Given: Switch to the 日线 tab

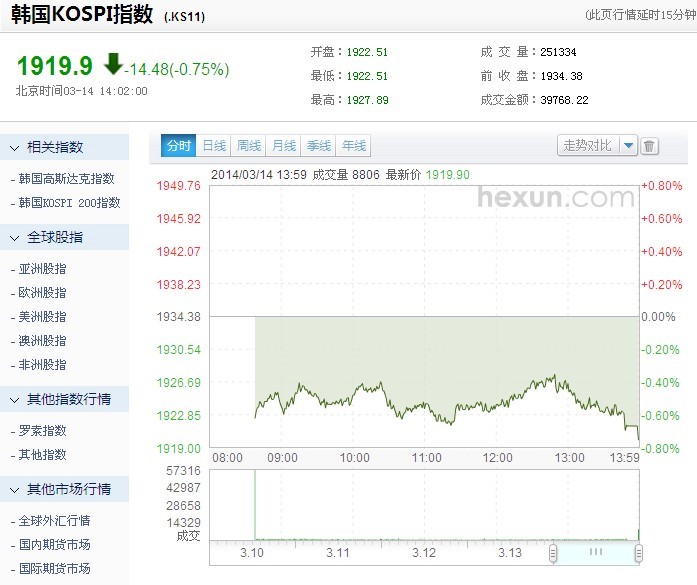Looking at the screenshot, I should click(x=214, y=145).
